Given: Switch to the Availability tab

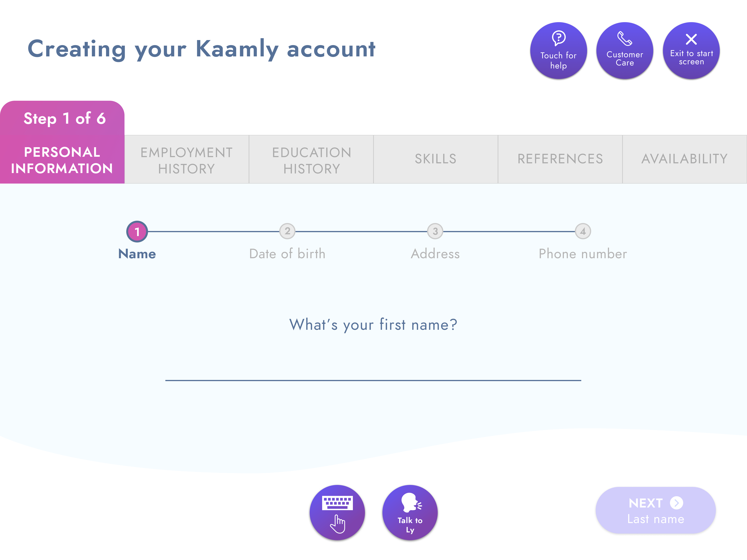Looking at the screenshot, I should 685,159.
